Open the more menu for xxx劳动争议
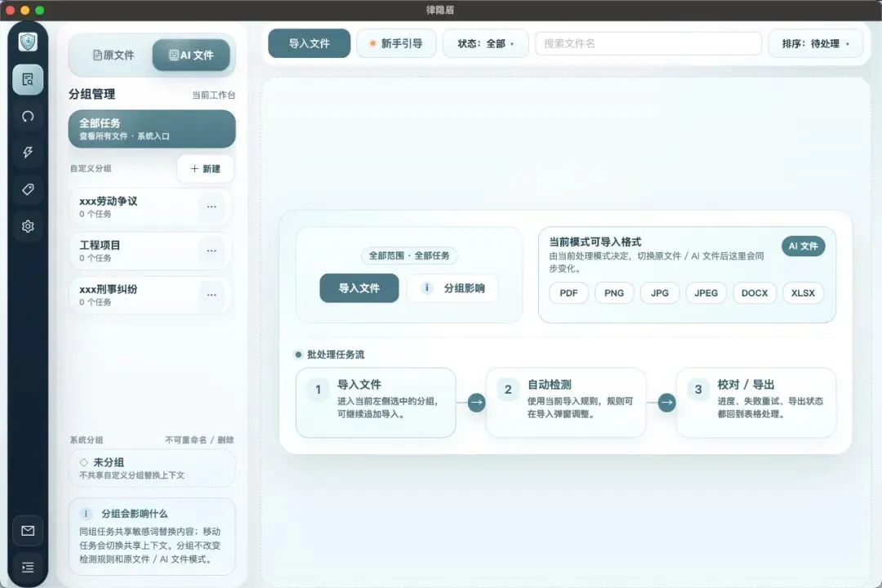The width and height of the screenshot is (882, 588). (212, 207)
